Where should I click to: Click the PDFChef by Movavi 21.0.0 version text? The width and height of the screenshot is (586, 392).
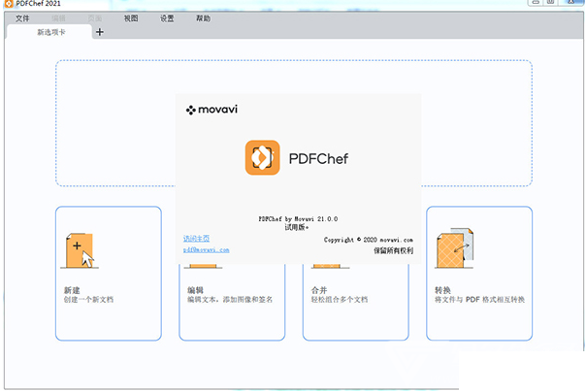coord(298,219)
